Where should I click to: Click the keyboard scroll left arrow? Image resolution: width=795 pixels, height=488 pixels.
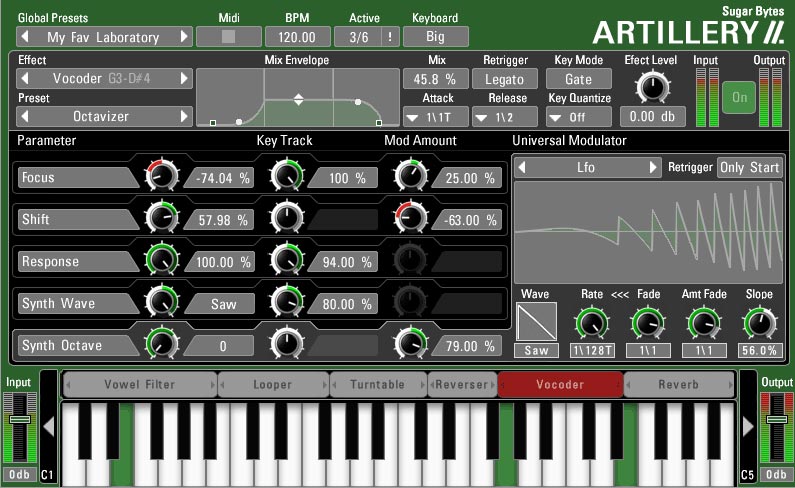point(48,427)
